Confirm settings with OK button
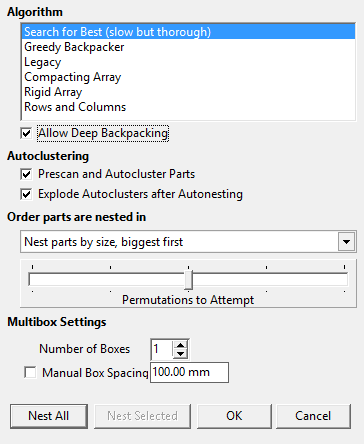The image size is (364, 444). (x=234, y=416)
